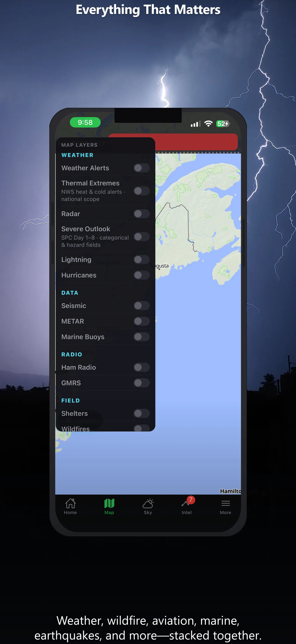The image size is (296, 644).
Task: Click the More tab label
Action: tap(226, 512)
